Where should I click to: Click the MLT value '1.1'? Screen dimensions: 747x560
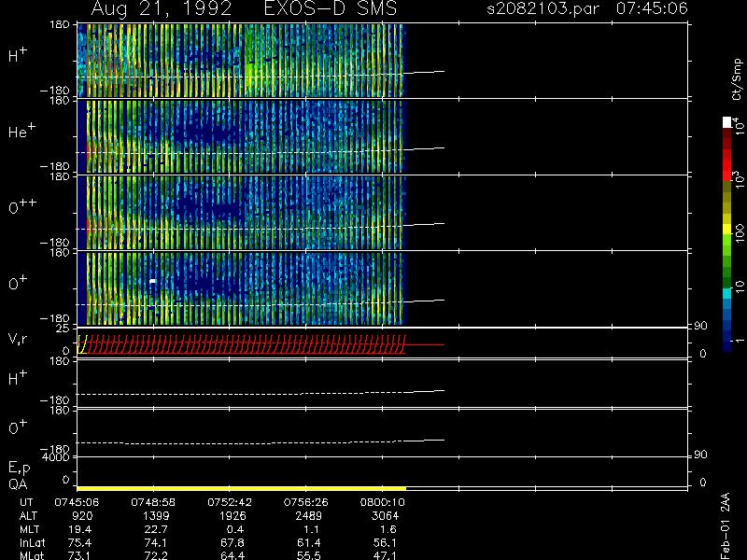[x=312, y=529]
